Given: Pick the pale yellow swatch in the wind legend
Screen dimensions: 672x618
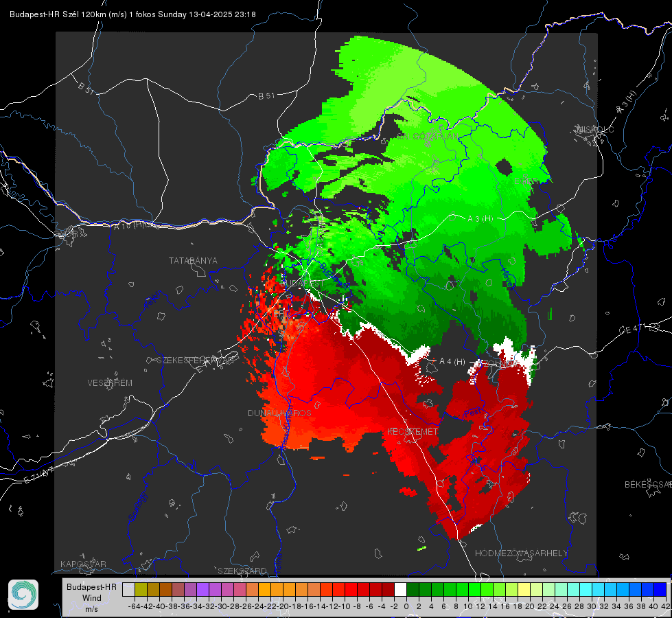Looking at the screenshot, I should (524, 589).
